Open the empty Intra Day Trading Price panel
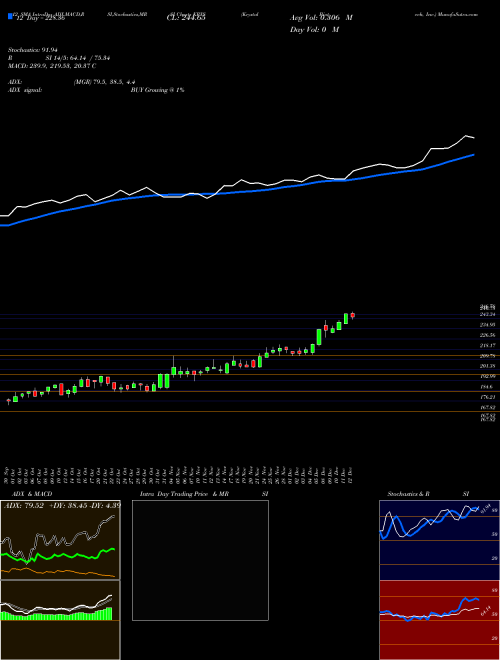This screenshot has width=500, height=660. 200,560
